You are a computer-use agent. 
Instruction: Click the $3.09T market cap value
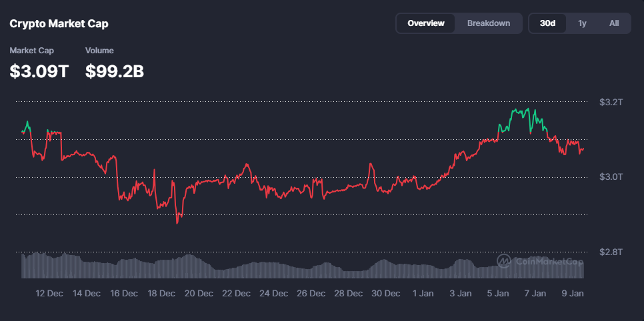point(39,71)
